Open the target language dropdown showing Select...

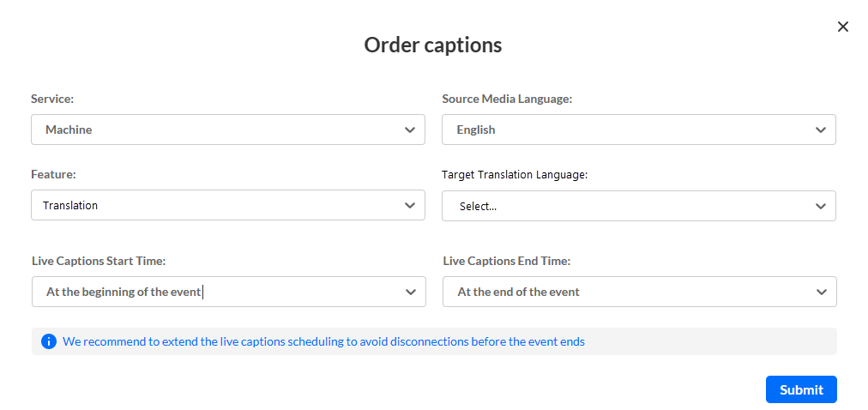pos(626,206)
